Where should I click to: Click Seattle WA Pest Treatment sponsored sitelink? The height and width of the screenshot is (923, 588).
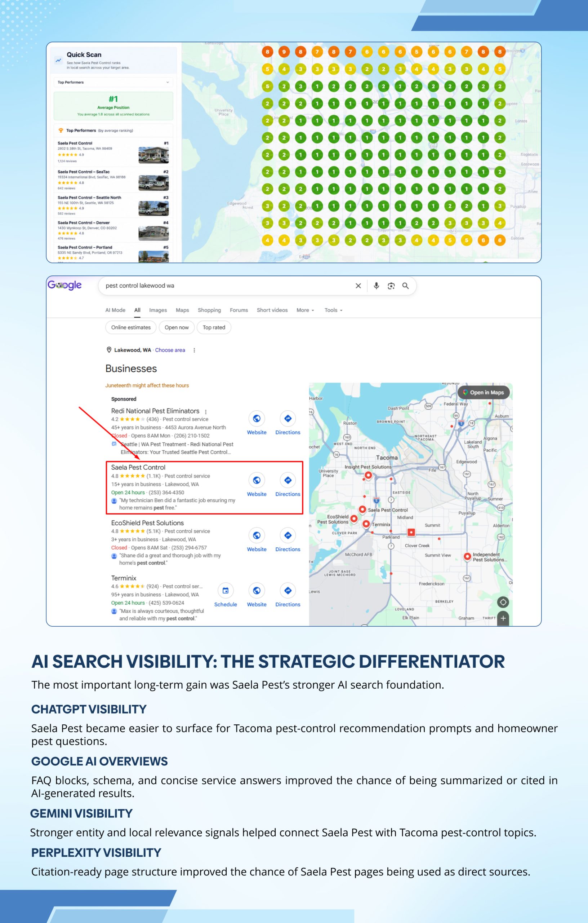point(177,448)
